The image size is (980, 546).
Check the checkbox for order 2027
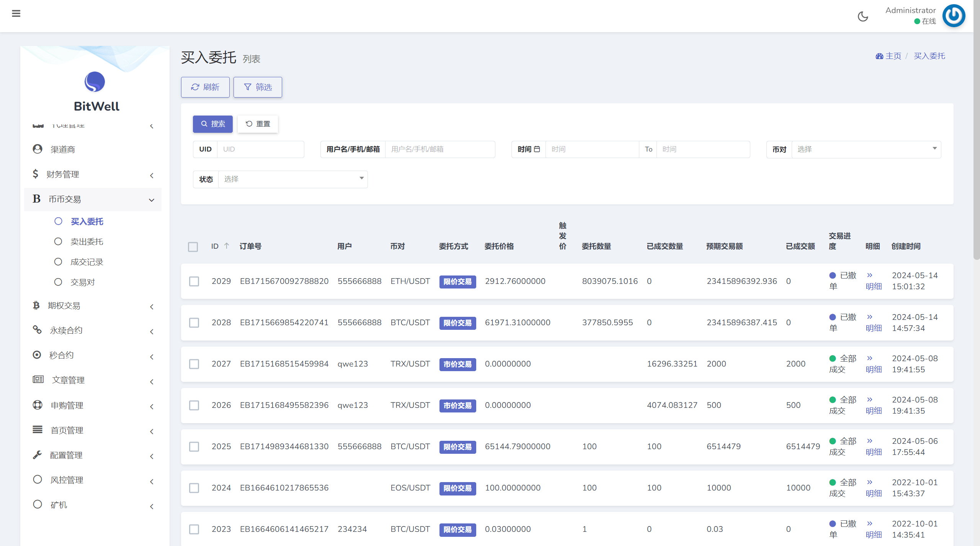[x=194, y=364]
